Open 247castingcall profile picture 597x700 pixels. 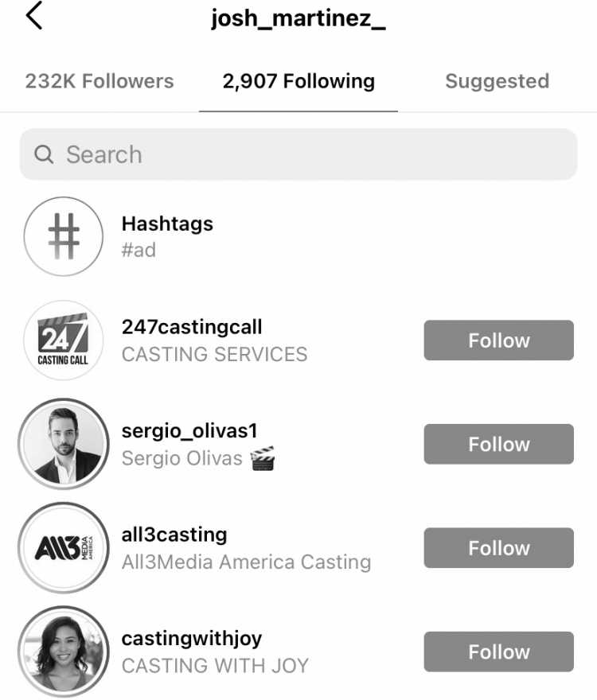64,340
